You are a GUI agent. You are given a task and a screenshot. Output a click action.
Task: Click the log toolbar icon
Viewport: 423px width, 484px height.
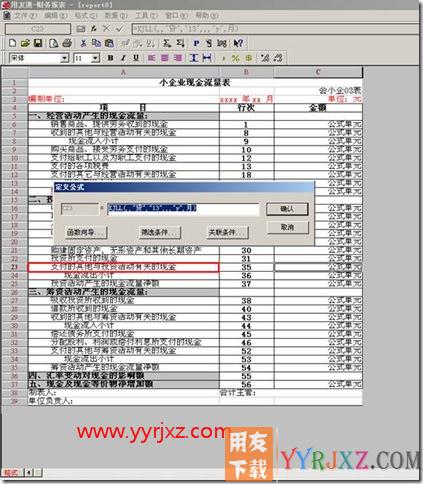[x=222, y=43]
